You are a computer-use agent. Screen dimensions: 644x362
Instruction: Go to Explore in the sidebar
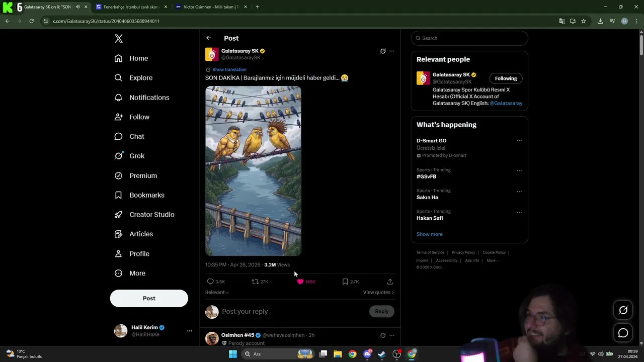click(x=133, y=78)
